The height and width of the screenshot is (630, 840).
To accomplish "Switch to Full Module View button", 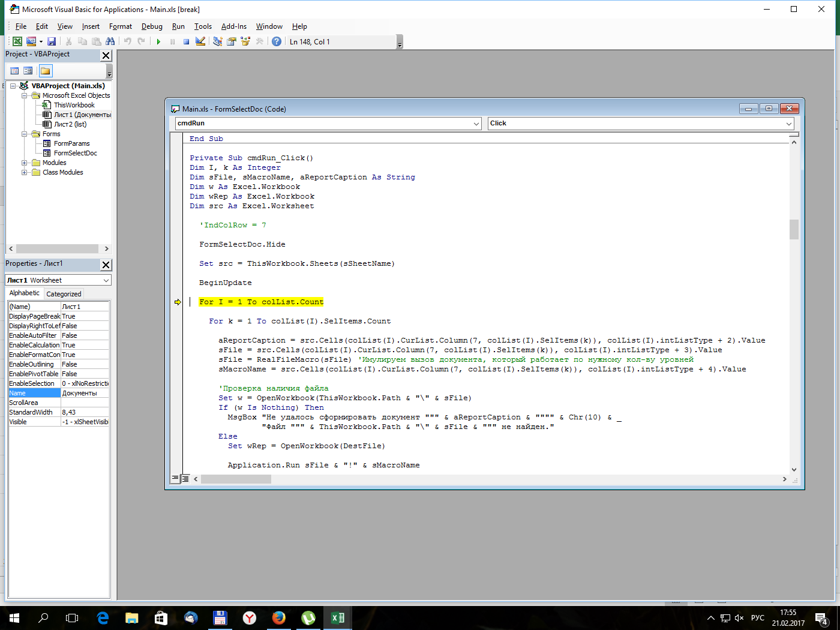I will [x=185, y=479].
